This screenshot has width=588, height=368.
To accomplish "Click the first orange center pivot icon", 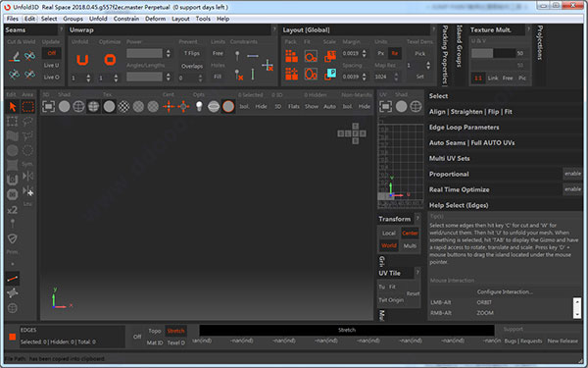I will click(169, 107).
